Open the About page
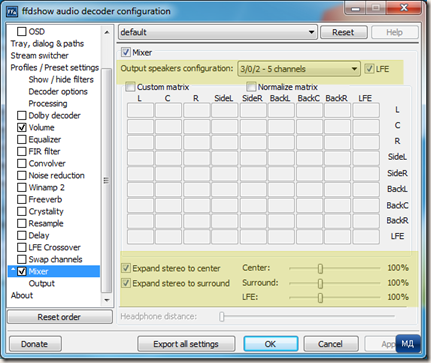The height and width of the screenshot is (363, 431). pyautogui.click(x=22, y=296)
